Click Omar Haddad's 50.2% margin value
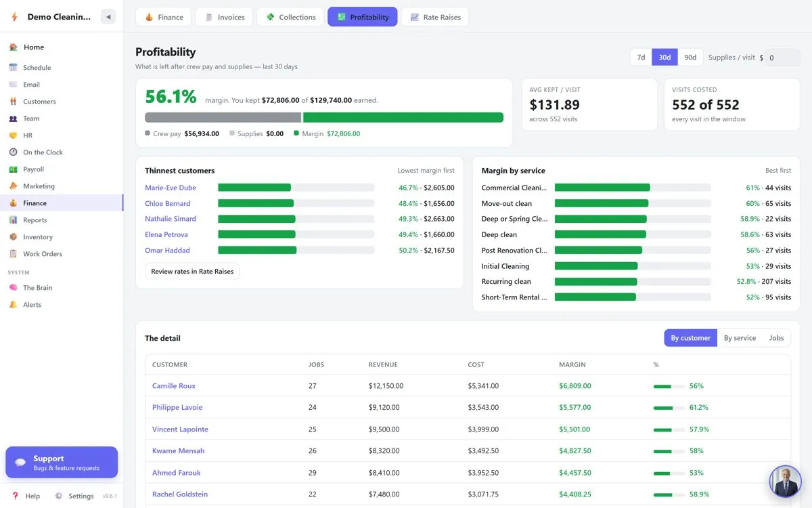 point(408,251)
